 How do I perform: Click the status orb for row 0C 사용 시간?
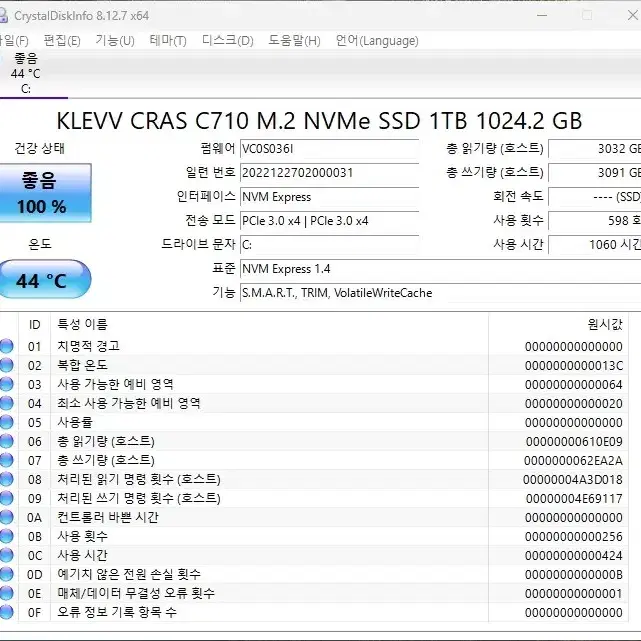(6, 555)
